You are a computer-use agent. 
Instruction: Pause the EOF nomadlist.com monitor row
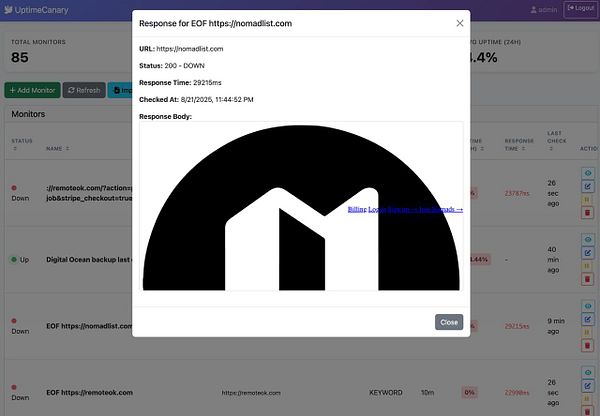(588, 332)
